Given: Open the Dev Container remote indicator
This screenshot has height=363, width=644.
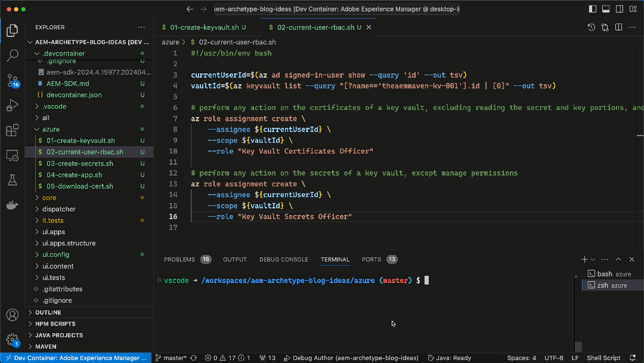Looking at the screenshot, I should (76, 357).
